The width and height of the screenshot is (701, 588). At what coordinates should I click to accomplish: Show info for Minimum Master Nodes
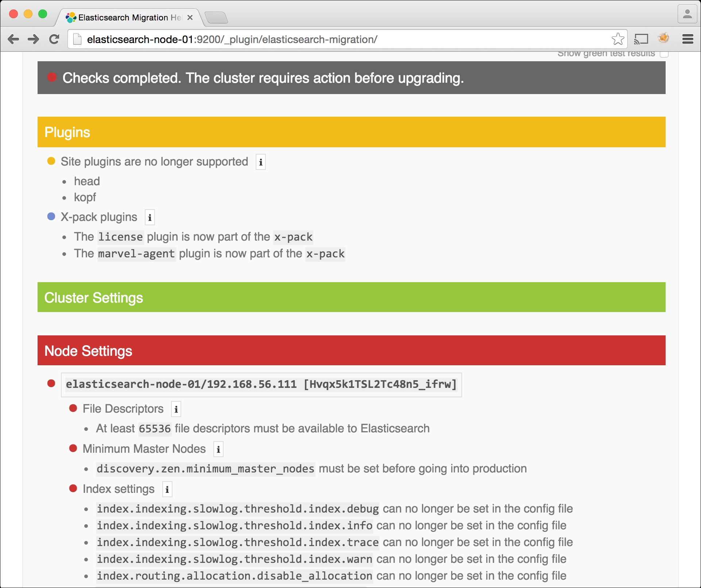pos(218,449)
